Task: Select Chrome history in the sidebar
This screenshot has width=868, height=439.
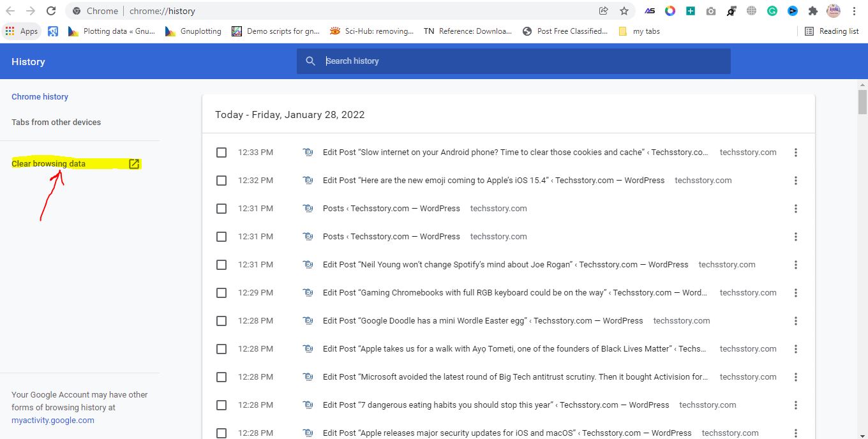Action: (40, 97)
